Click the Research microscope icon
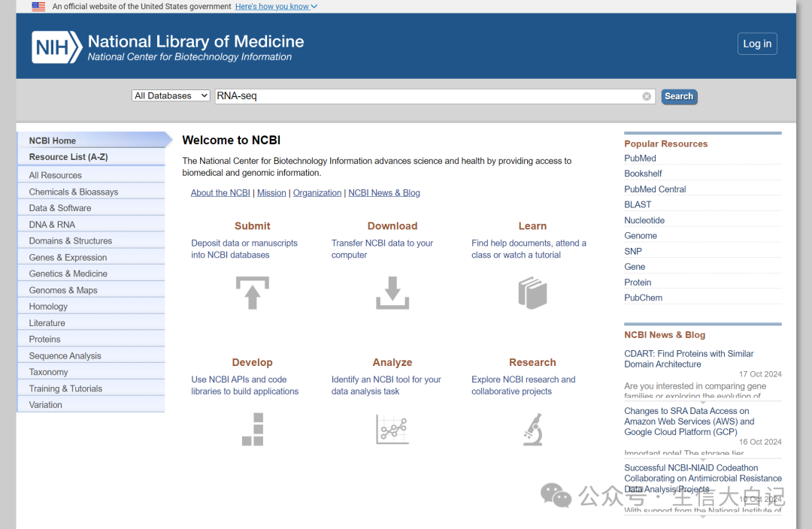The width and height of the screenshot is (812, 529). pyautogui.click(x=532, y=429)
